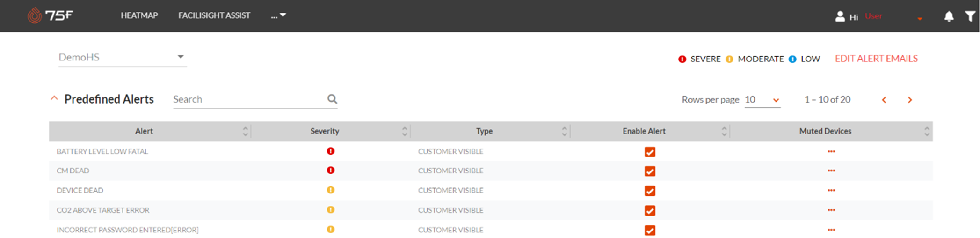Open muted devices for CM DEAD
Viewport: 980px width, 238px height.
pos(831,171)
